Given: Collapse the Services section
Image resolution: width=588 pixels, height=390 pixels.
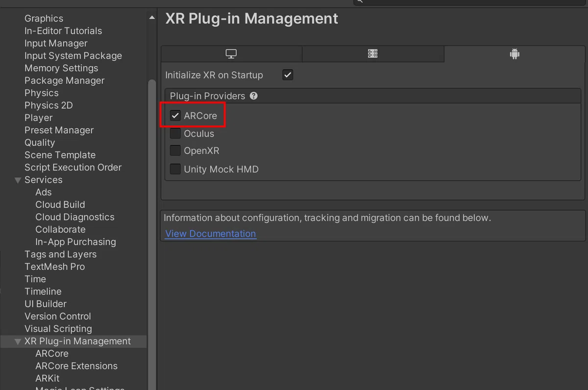Looking at the screenshot, I should [x=18, y=180].
